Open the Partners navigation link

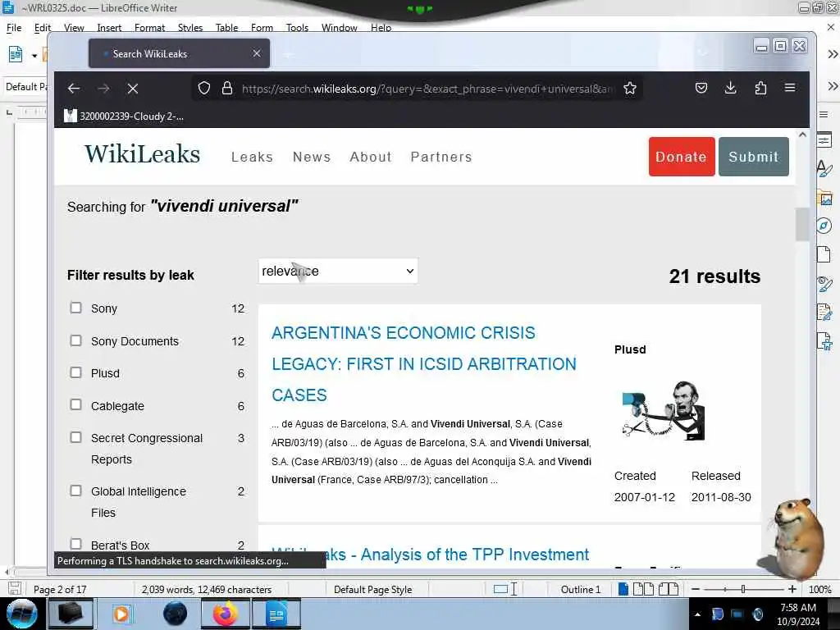pyautogui.click(x=441, y=157)
